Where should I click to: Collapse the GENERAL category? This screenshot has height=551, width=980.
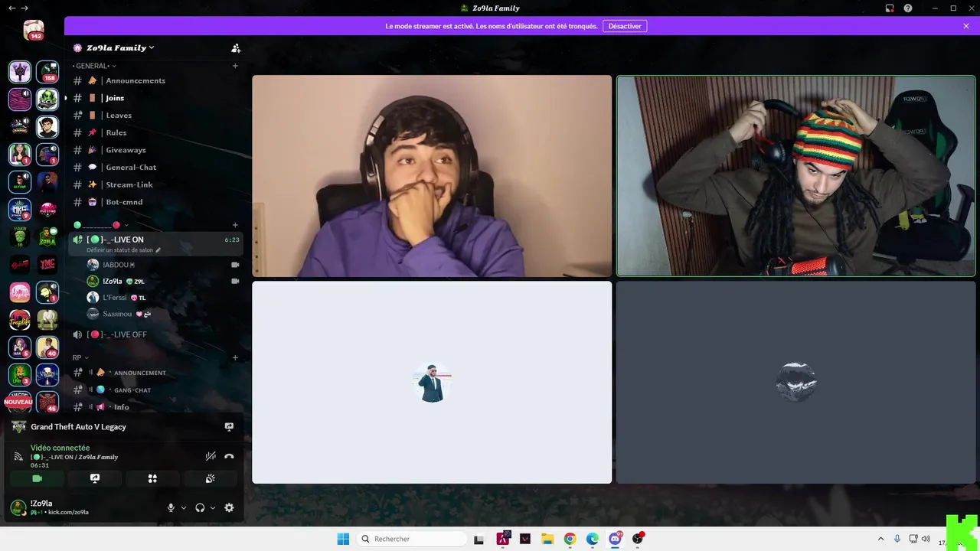[95, 66]
